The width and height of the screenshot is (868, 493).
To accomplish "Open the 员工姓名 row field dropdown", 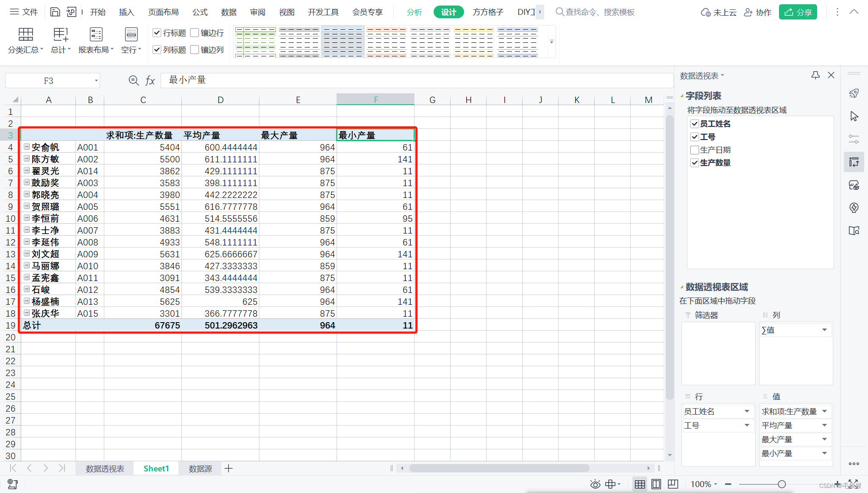I will click(x=747, y=411).
